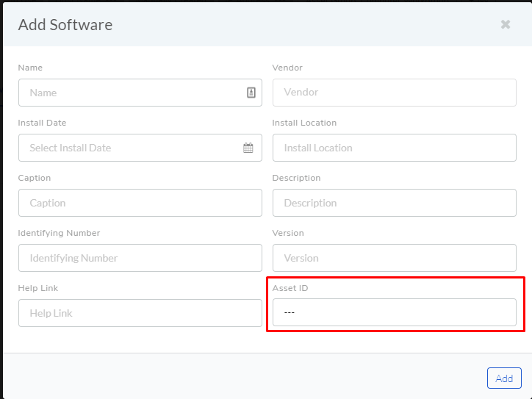Click the Install Date label
Viewport: 532px width, 399px height.
tap(42, 123)
